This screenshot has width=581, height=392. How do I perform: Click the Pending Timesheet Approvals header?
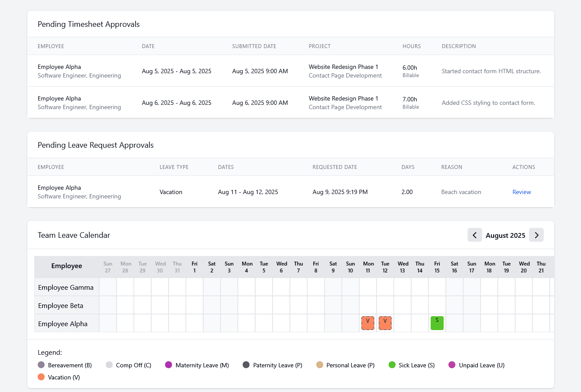(x=88, y=24)
